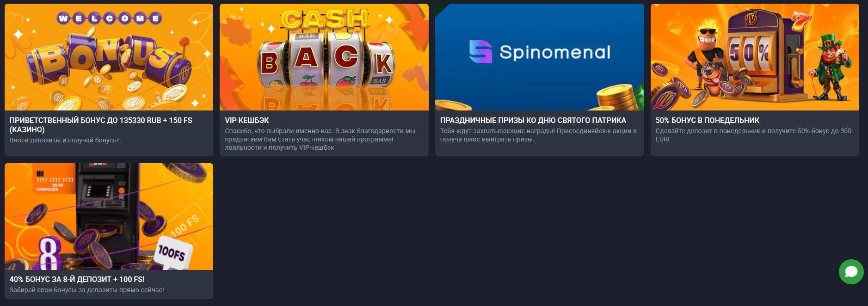Image resolution: width=868 pixels, height=306 pixels.
Task: Click 'Вноси депозиты и получай бонусы!' text
Action: coord(65,140)
